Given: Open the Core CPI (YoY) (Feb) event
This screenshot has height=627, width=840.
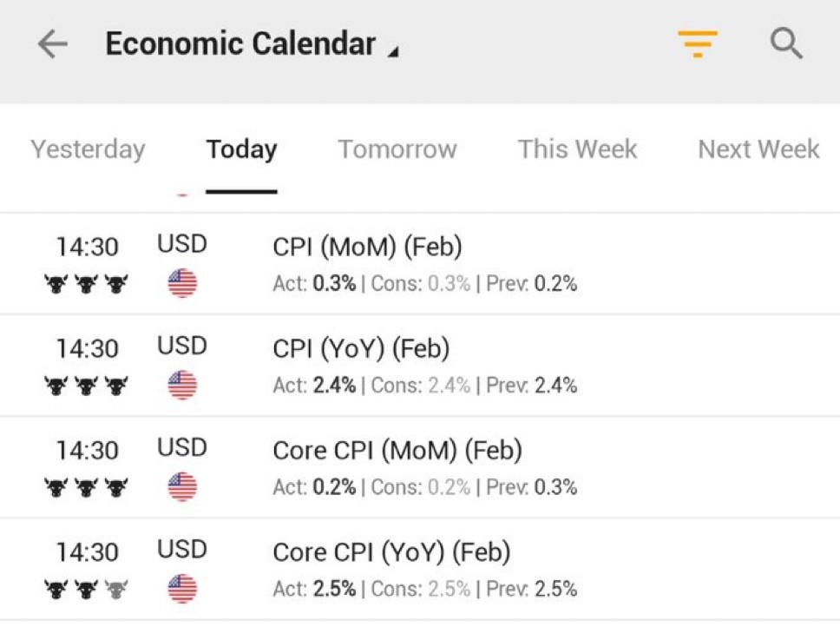Looking at the screenshot, I should pos(391,552).
